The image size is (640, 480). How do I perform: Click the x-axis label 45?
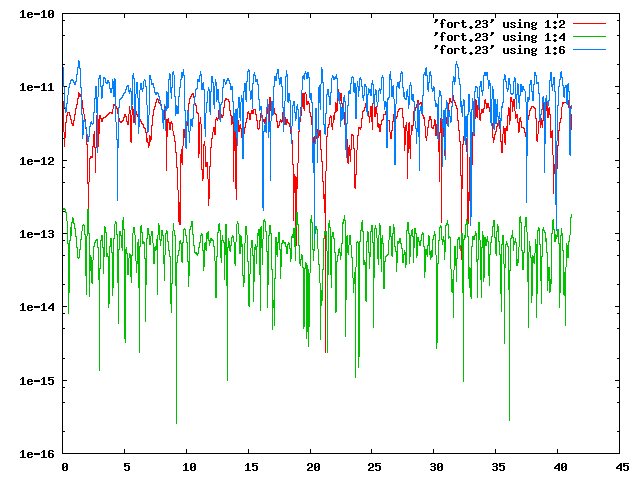tap(622, 467)
